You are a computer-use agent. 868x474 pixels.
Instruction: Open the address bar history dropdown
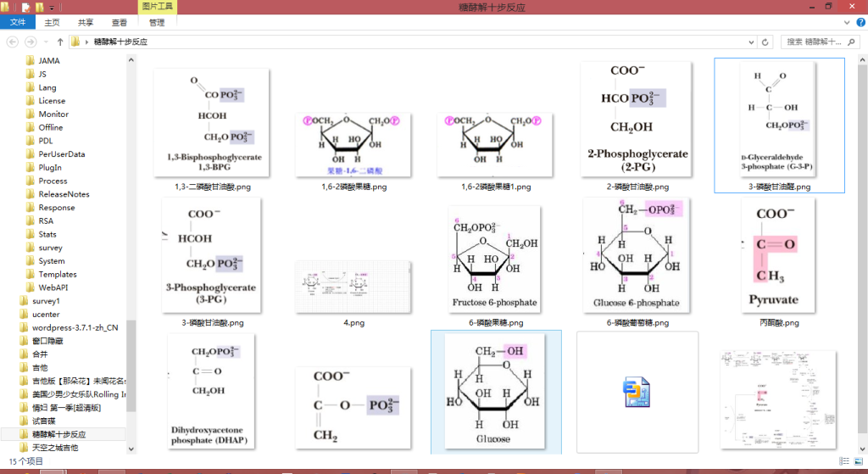752,41
